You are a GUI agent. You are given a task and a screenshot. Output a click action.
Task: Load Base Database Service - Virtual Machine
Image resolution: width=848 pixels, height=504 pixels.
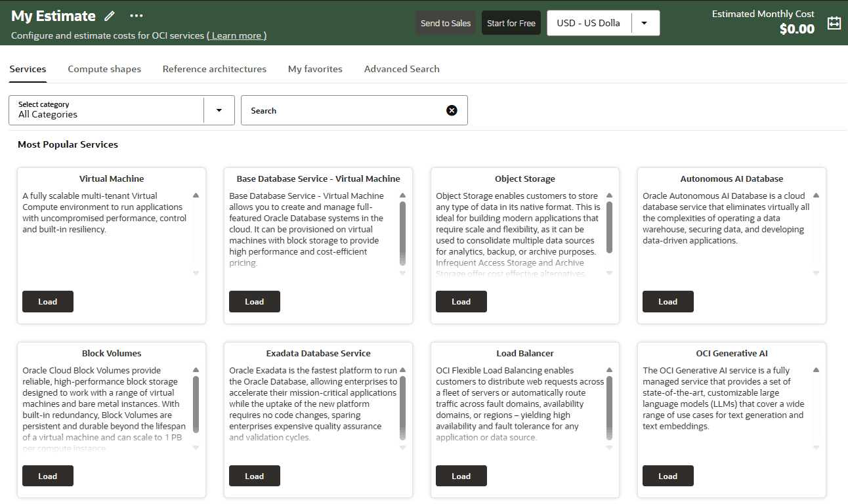click(255, 302)
